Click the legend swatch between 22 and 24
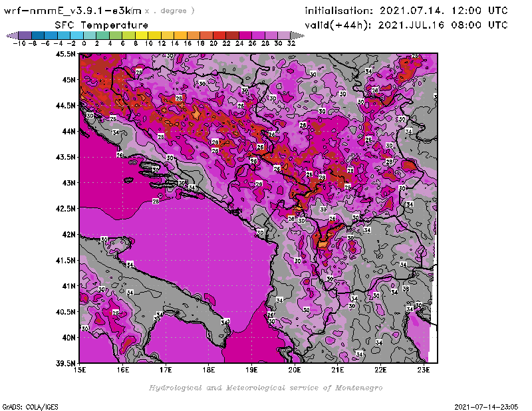Viewport: 532px width, 411px height. (232, 35)
